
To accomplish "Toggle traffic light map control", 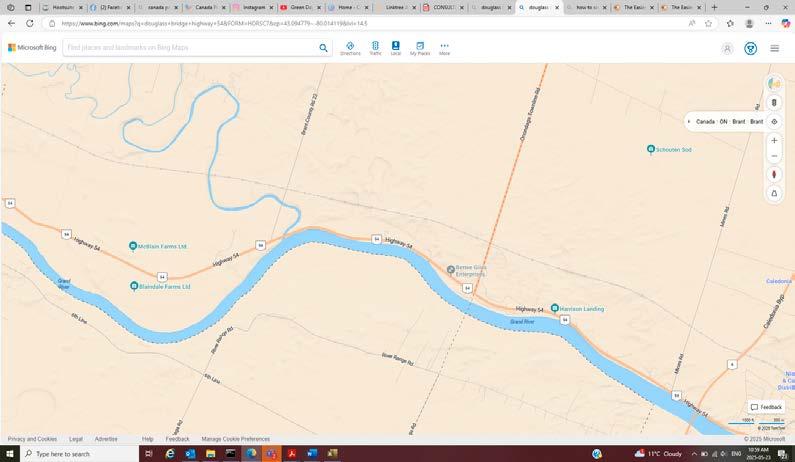I will 774,102.
